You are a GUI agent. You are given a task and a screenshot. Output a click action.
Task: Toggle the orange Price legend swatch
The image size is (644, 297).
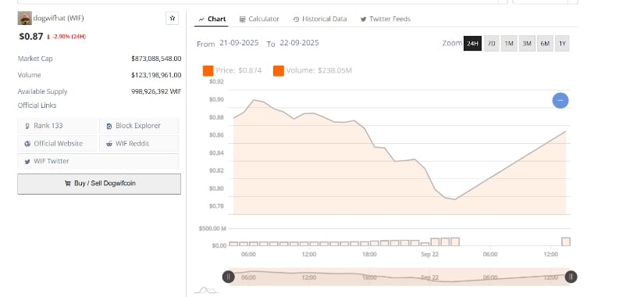tap(208, 71)
